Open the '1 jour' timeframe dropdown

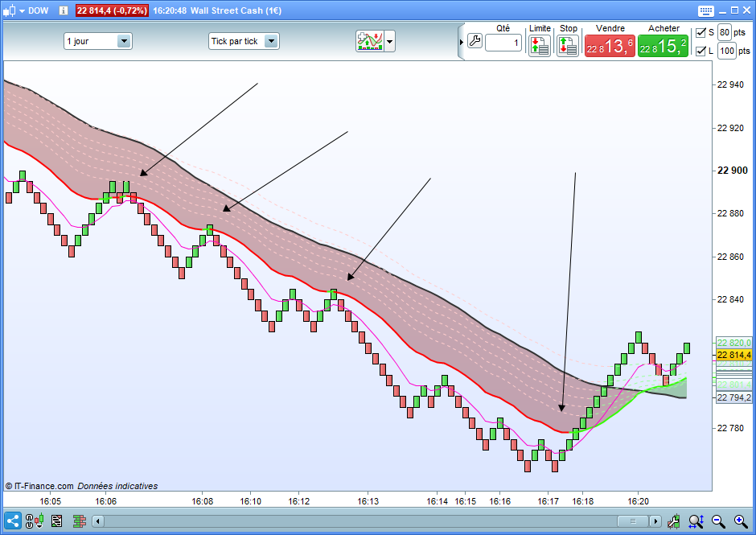(x=98, y=41)
